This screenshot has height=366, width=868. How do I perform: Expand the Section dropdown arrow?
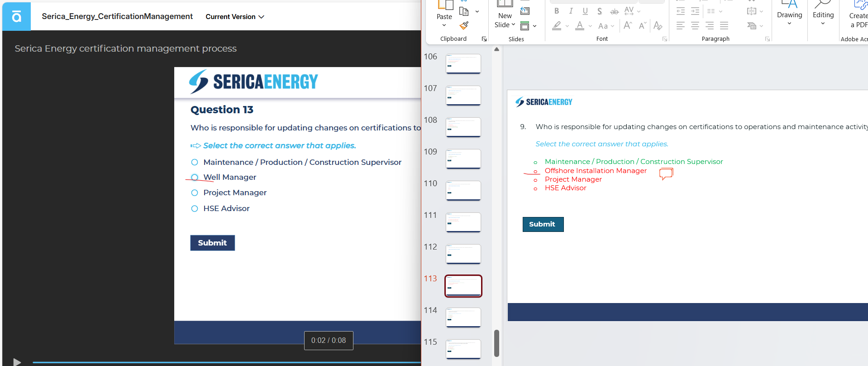(535, 26)
